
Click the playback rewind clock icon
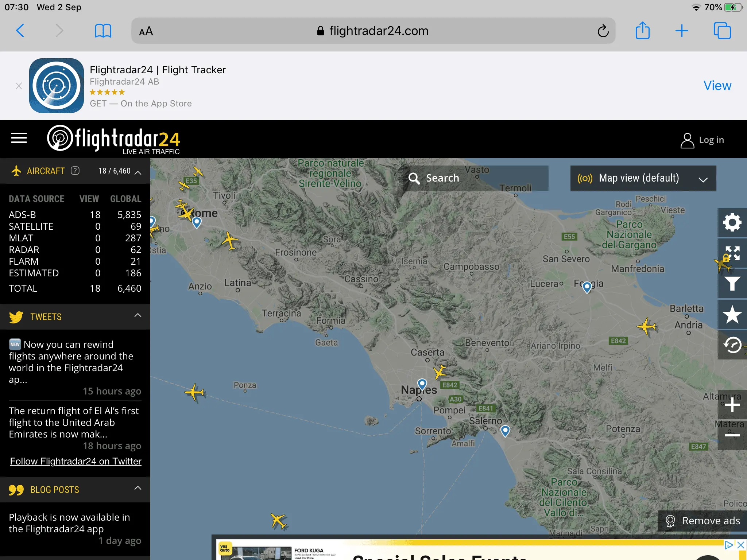pos(732,345)
